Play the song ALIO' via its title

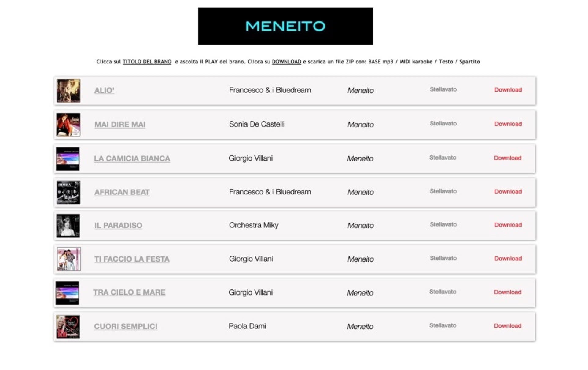tap(104, 90)
